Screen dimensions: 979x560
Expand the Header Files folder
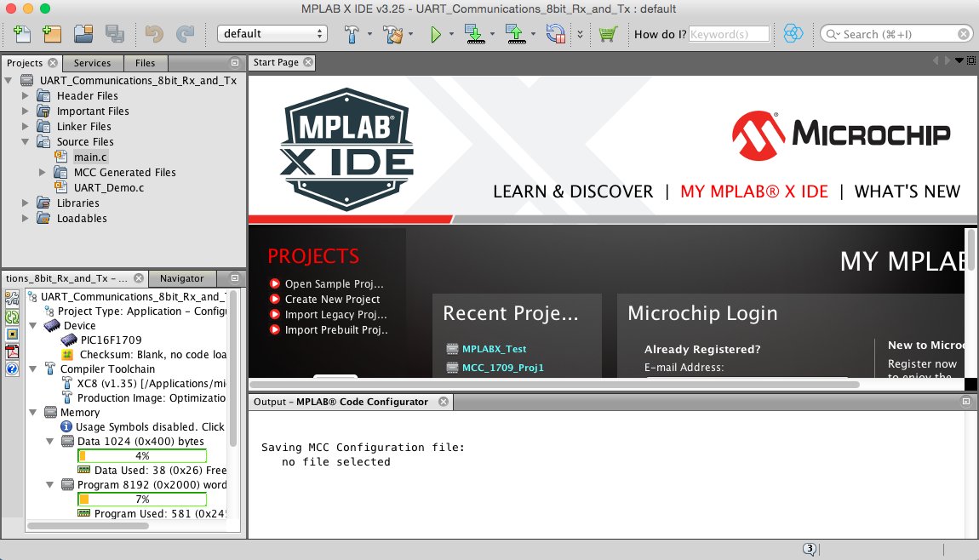pyautogui.click(x=26, y=95)
